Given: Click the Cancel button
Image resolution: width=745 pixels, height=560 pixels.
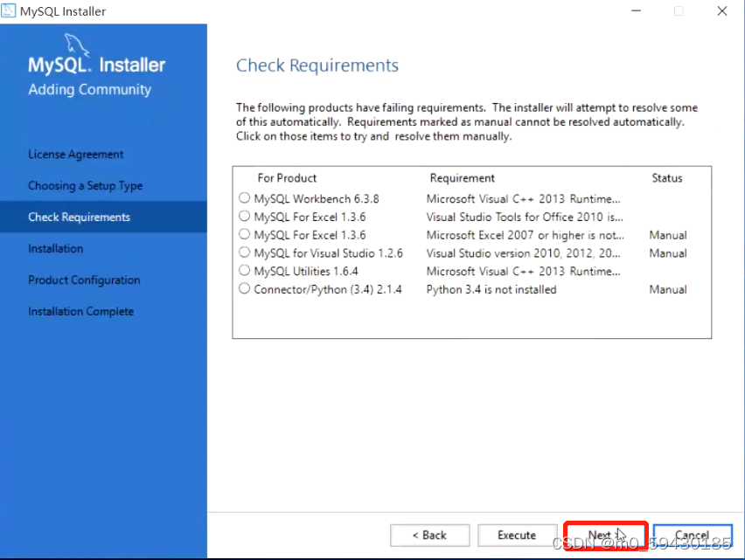Looking at the screenshot, I should coord(693,536).
